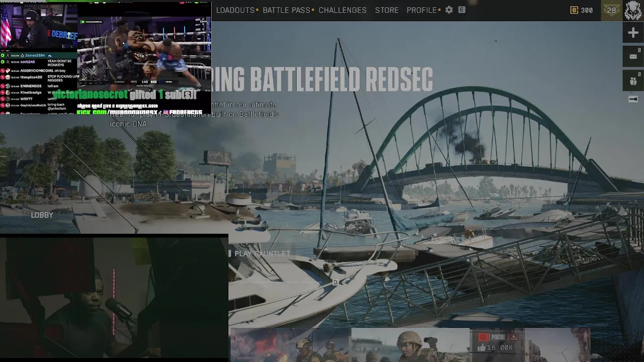Viewport: 644px width, 362px height.
Task: Open the settings gear icon
Action: click(449, 10)
